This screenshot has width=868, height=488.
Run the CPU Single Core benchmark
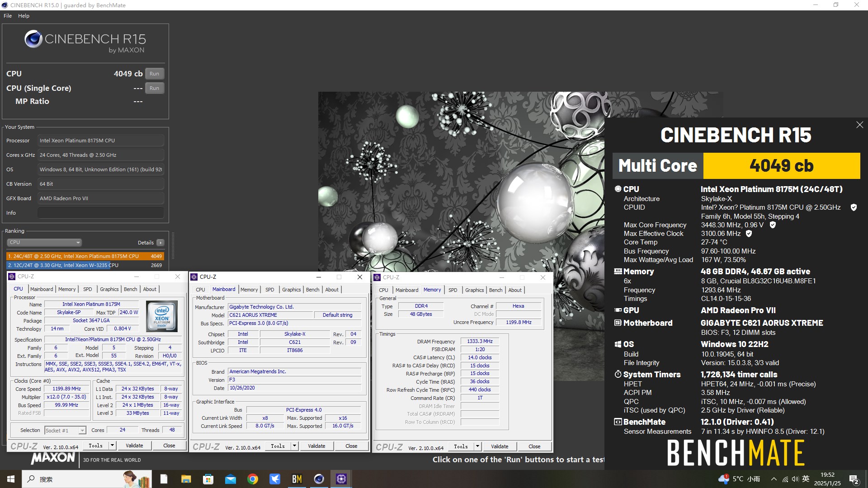154,88
